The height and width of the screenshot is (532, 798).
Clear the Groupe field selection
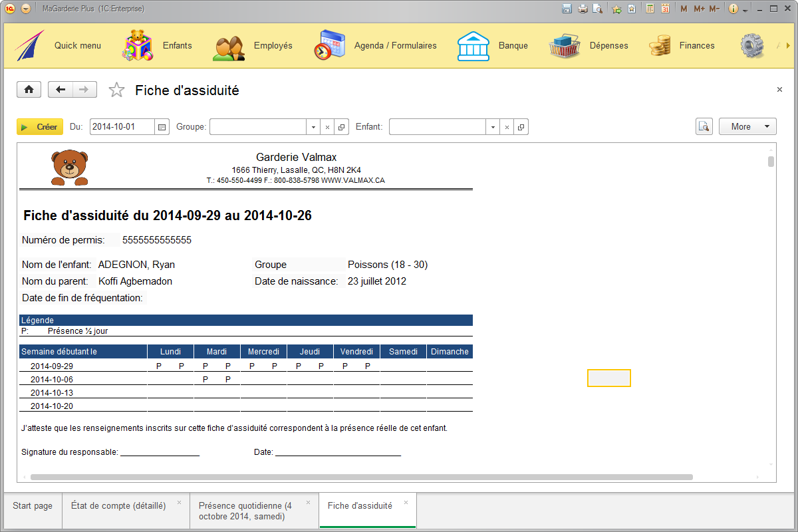pyautogui.click(x=327, y=126)
